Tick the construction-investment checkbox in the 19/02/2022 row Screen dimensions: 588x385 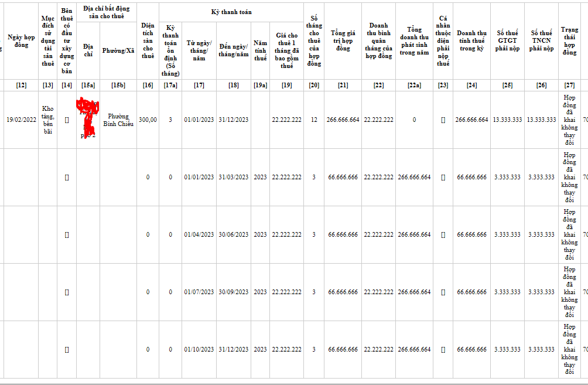(67, 120)
